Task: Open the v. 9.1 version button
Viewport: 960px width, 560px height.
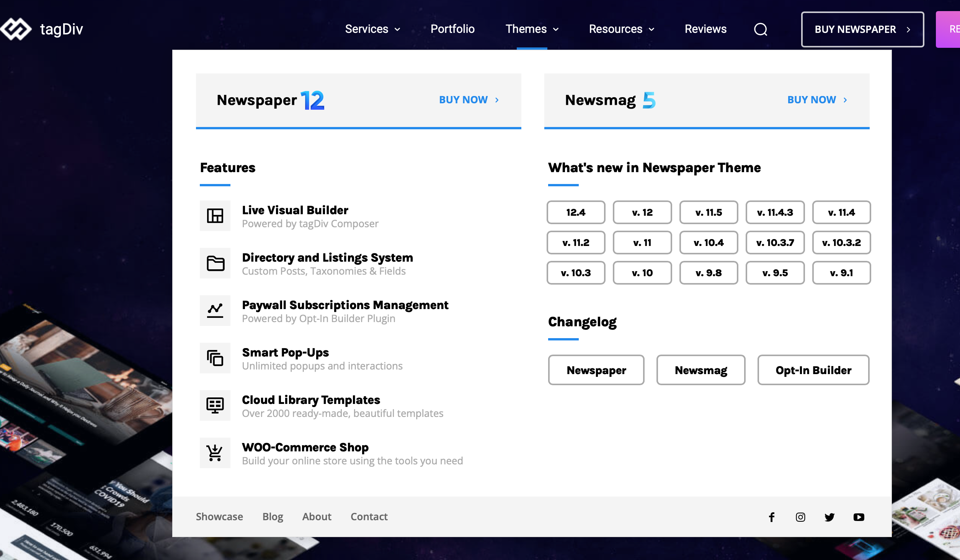Action: [841, 273]
